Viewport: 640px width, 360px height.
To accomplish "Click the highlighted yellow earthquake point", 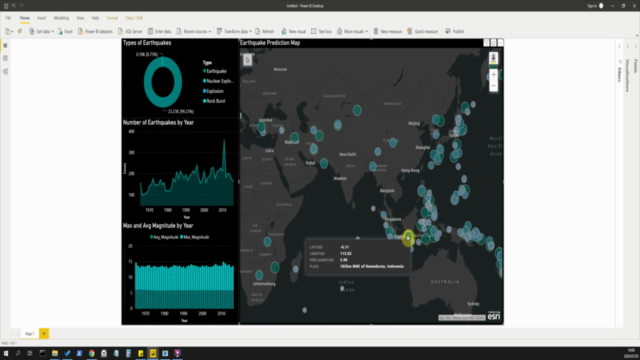I will pos(408,238).
